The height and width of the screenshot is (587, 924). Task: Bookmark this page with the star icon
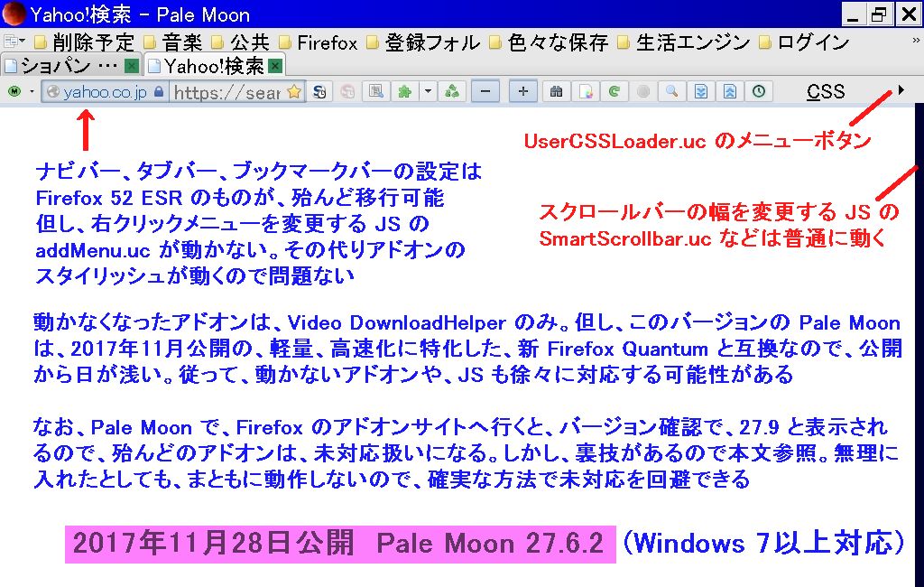(x=294, y=91)
